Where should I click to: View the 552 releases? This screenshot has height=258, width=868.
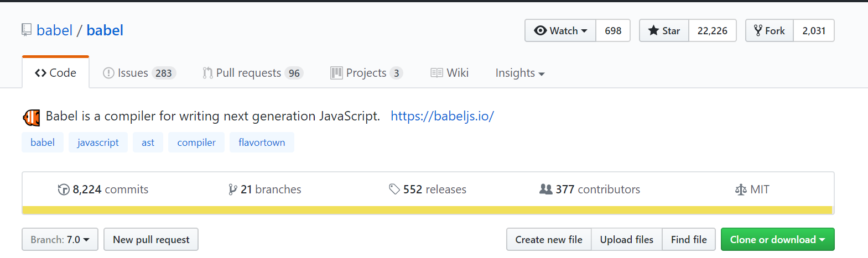(x=428, y=189)
